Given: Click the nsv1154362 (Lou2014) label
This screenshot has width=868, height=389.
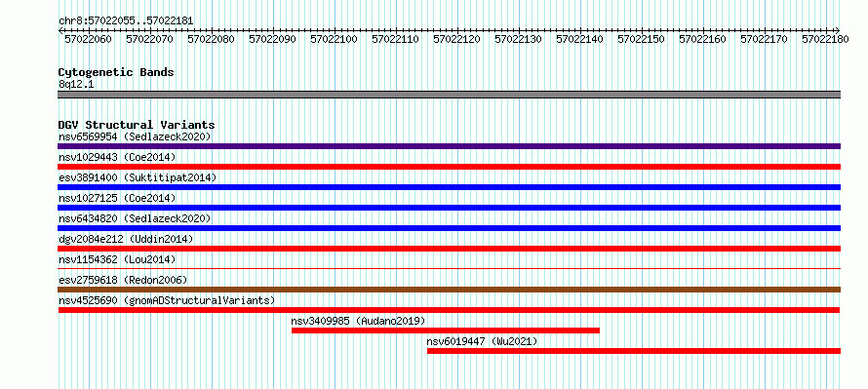Looking at the screenshot, I should point(117,259).
